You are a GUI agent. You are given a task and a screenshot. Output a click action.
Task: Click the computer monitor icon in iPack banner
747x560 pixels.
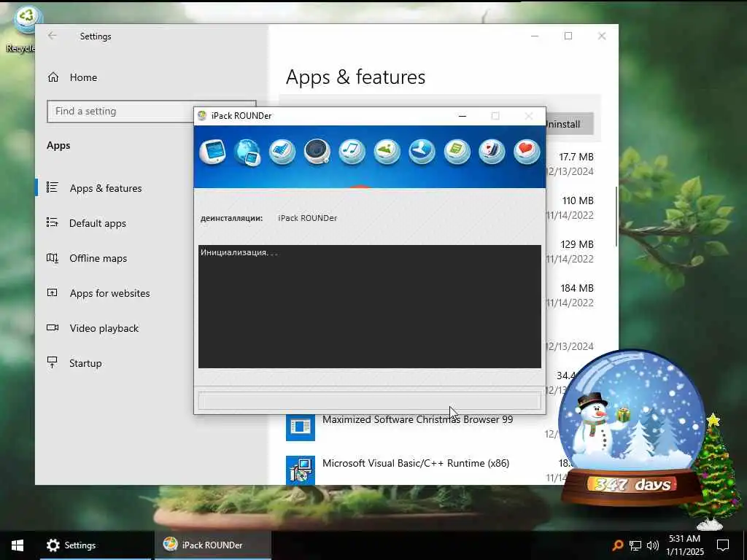click(x=212, y=152)
